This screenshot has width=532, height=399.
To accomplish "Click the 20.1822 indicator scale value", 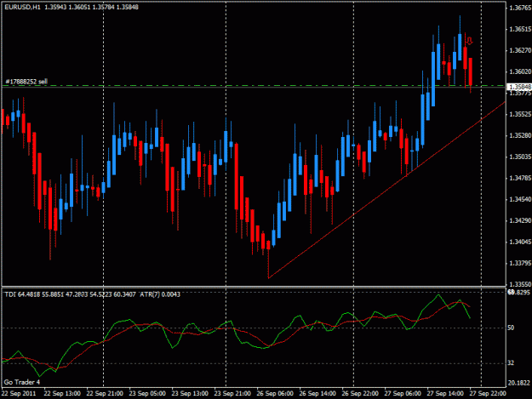I will [518, 383].
